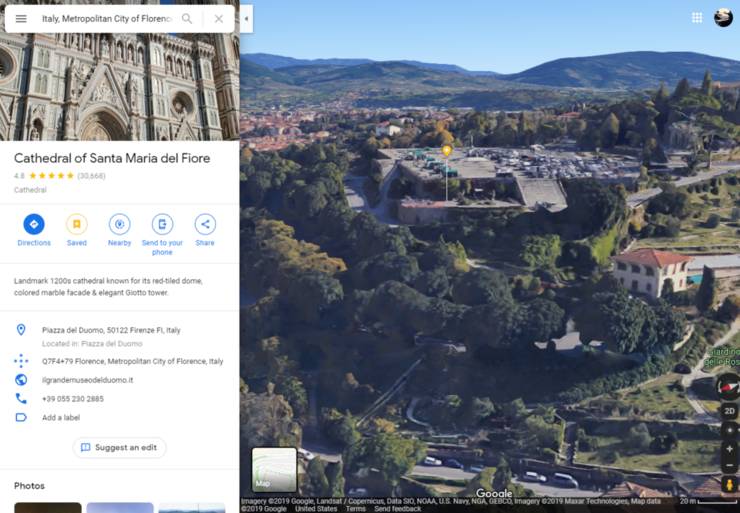Zoom in with the plus button
The height and width of the screenshot is (513, 740).
pos(729,449)
